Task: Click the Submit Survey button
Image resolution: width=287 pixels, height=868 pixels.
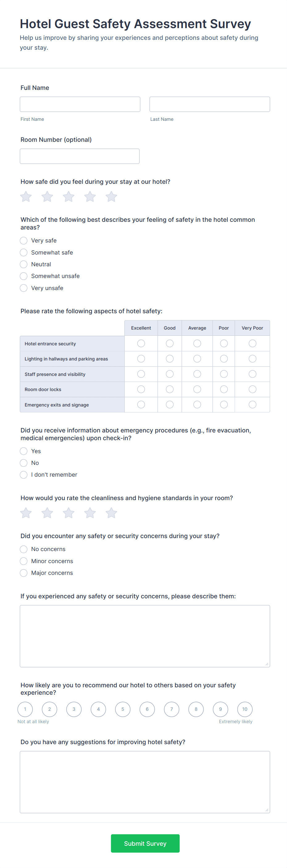Action: click(145, 843)
